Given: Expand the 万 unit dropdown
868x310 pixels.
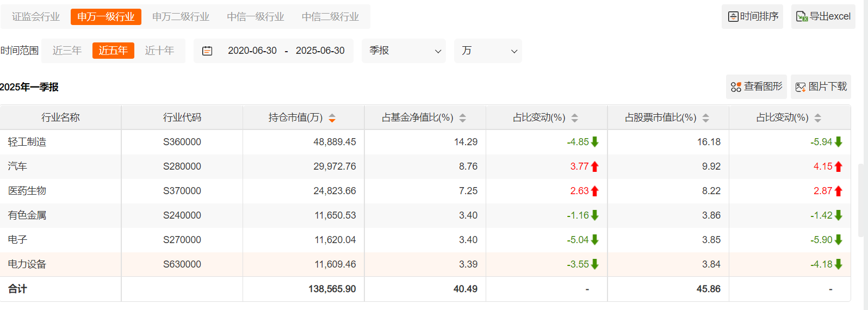Looking at the screenshot, I should (488, 51).
